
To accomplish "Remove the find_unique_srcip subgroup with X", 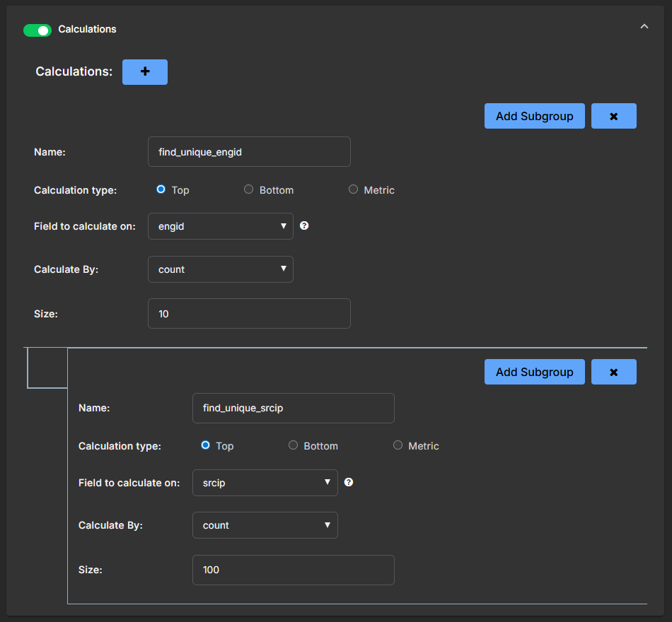I will tap(613, 372).
